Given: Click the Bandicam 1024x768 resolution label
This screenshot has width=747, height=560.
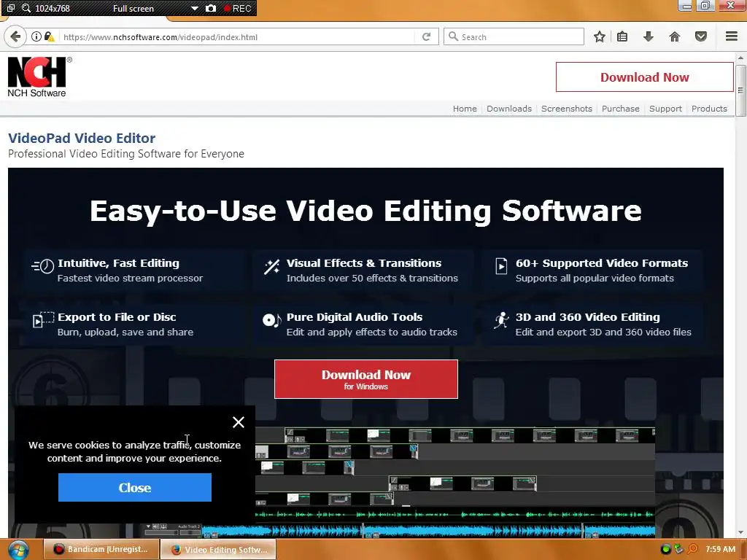Looking at the screenshot, I should coord(53,9).
